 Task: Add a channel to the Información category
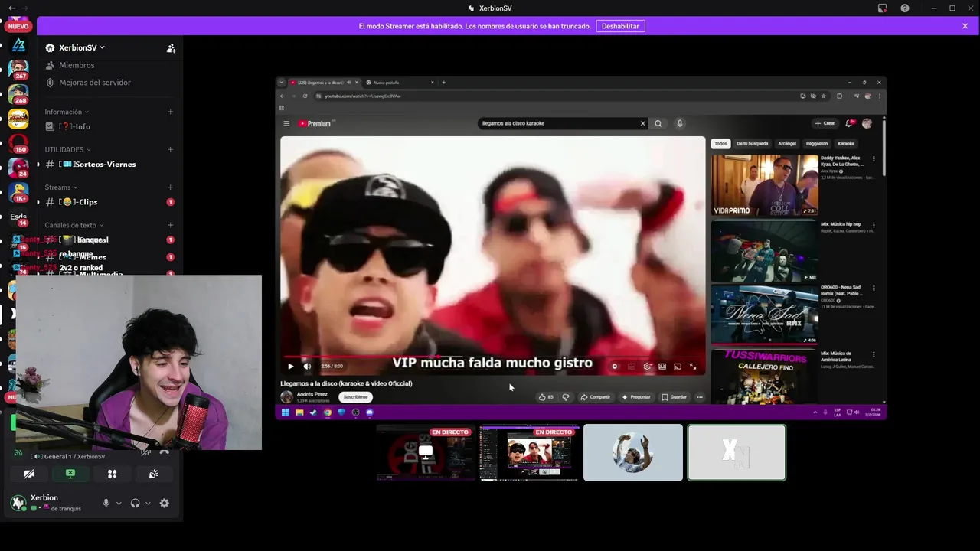[170, 112]
